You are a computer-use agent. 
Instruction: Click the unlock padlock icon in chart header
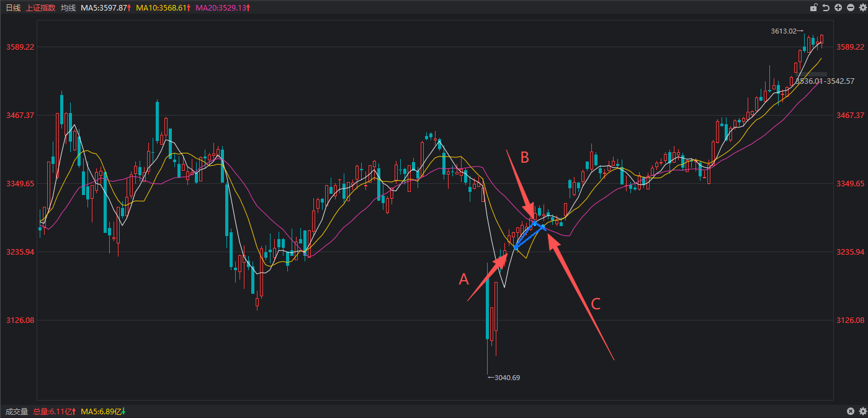point(813,8)
